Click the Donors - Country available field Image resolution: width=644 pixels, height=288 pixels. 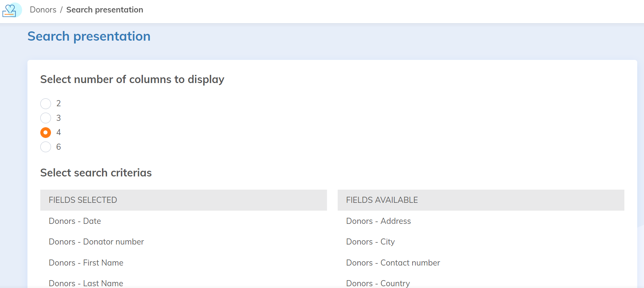click(378, 283)
